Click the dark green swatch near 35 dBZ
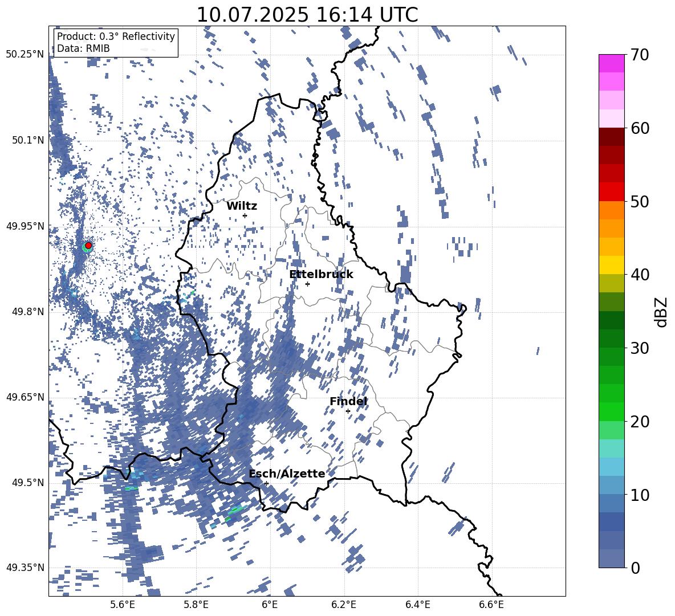This screenshot has height=616, width=675. point(611,320)
